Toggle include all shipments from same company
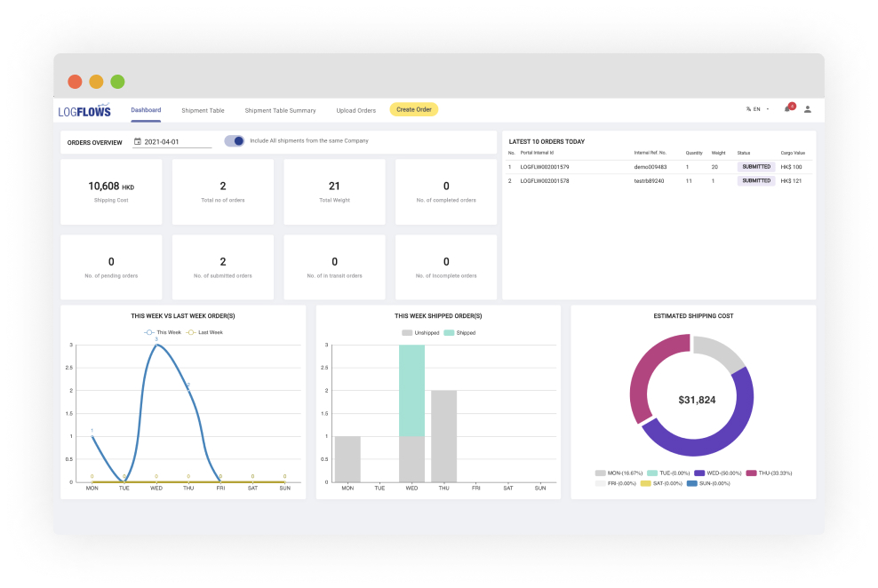878x588 pixels. (235, 141)
